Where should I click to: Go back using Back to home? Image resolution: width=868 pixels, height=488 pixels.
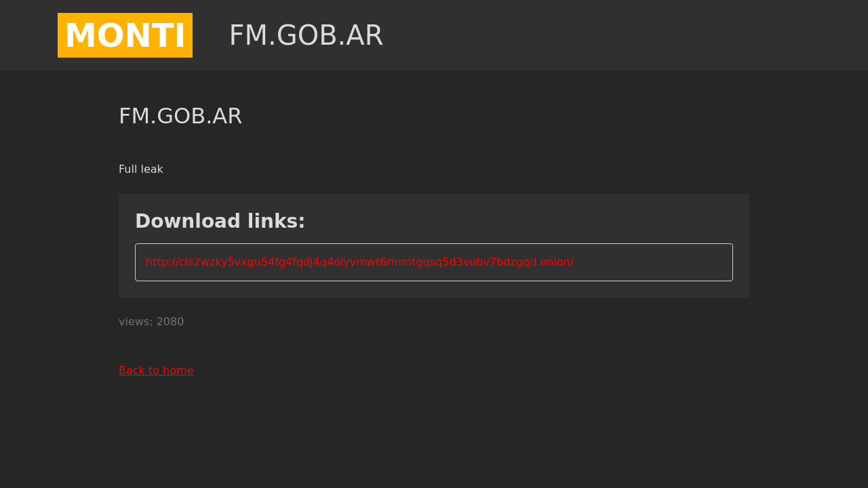[156, 371]
